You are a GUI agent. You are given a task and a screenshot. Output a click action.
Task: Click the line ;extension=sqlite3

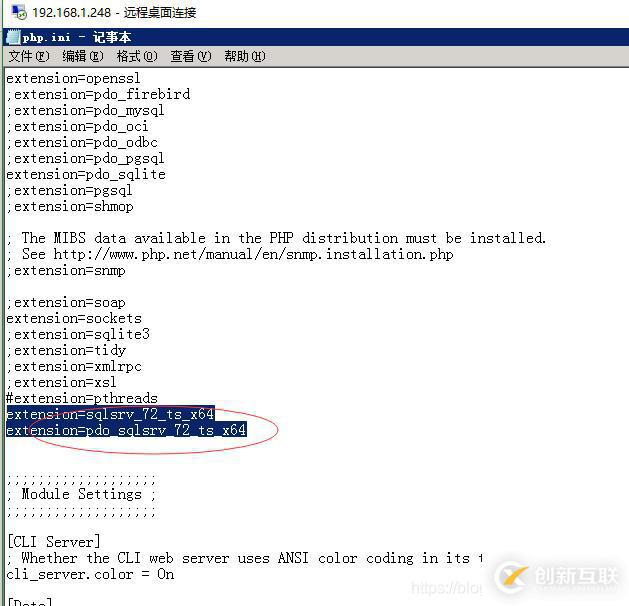(78, 334)
